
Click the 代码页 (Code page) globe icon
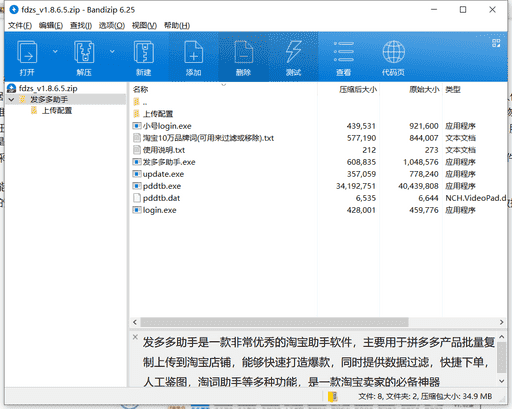(394, 52)
